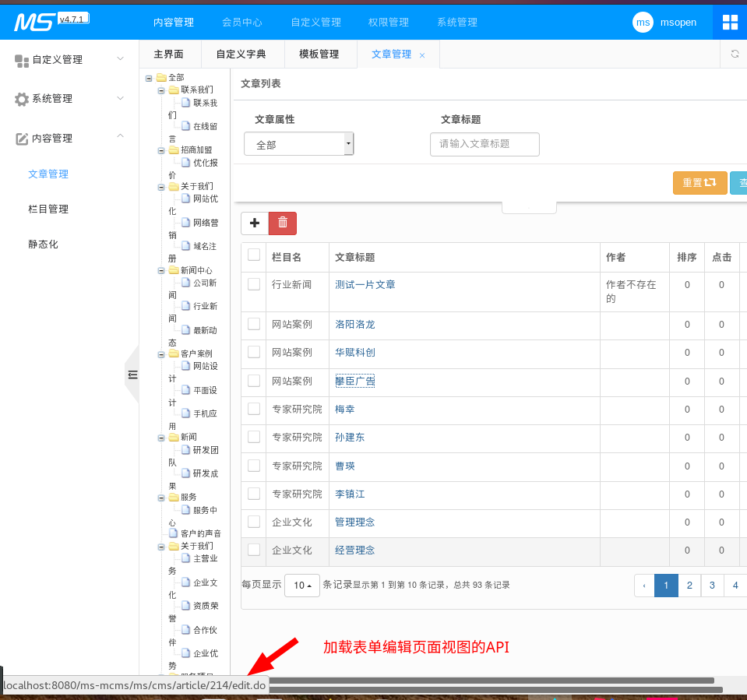Click the 排序 column header
The height and width of the screenshot is (700, 747).
[x=687, y=257]
